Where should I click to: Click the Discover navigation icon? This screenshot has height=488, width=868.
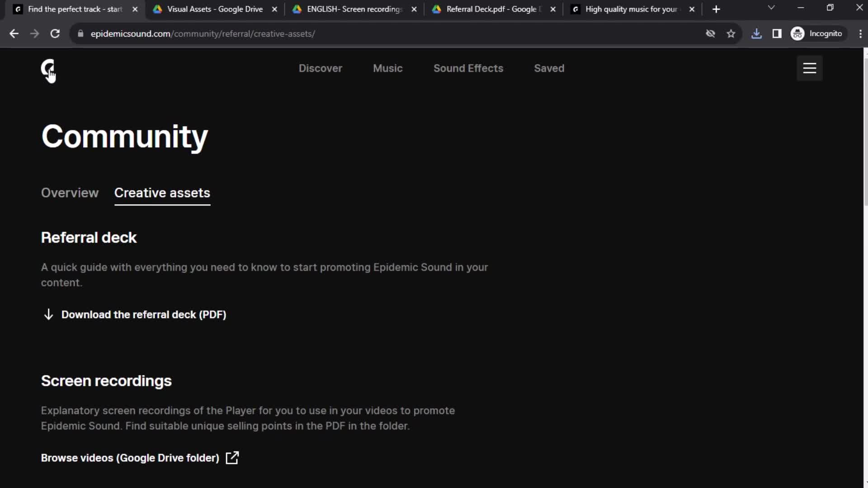(321, 68)
